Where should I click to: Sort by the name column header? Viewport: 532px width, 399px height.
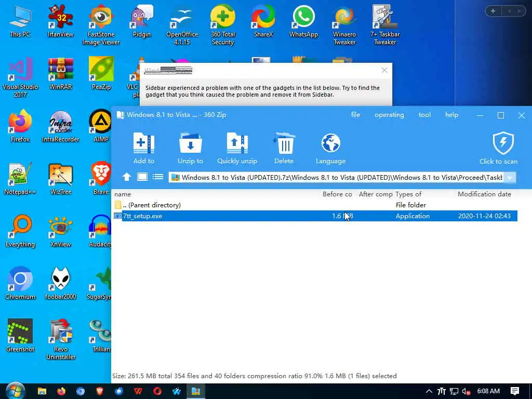[123, 194]
